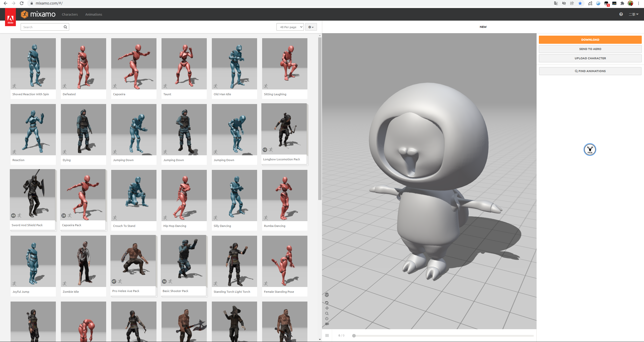Click the Send To Aero button
The height and width of the screenshot is (342, 644).
[590, 49]
